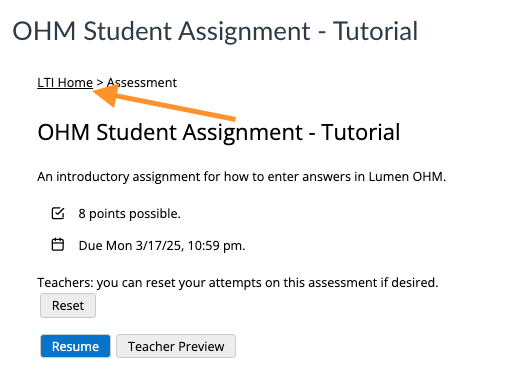Click the black heading OHM Student Assignment - Tutorial

pos(219,132)
